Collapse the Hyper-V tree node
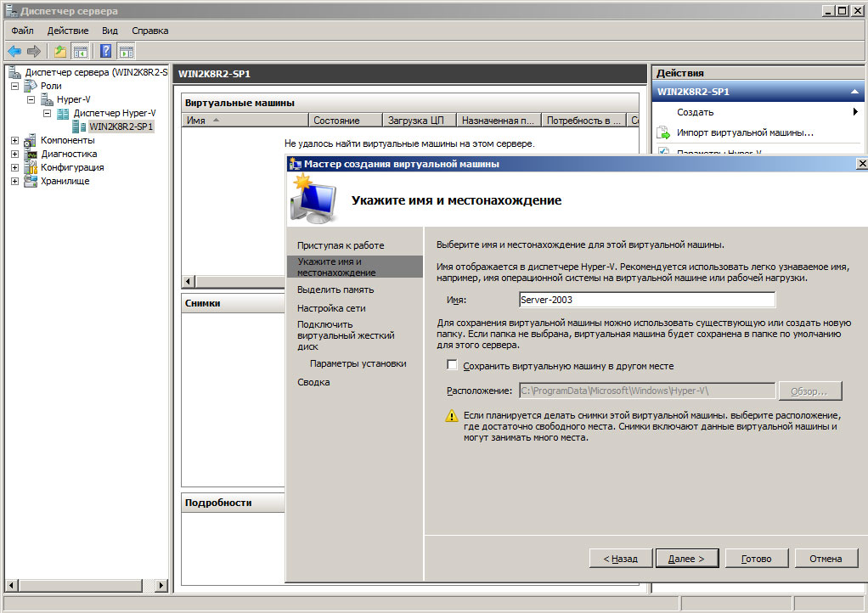Image resolution: width=868 pixels, height=613 pixels. tap(31, 99)
